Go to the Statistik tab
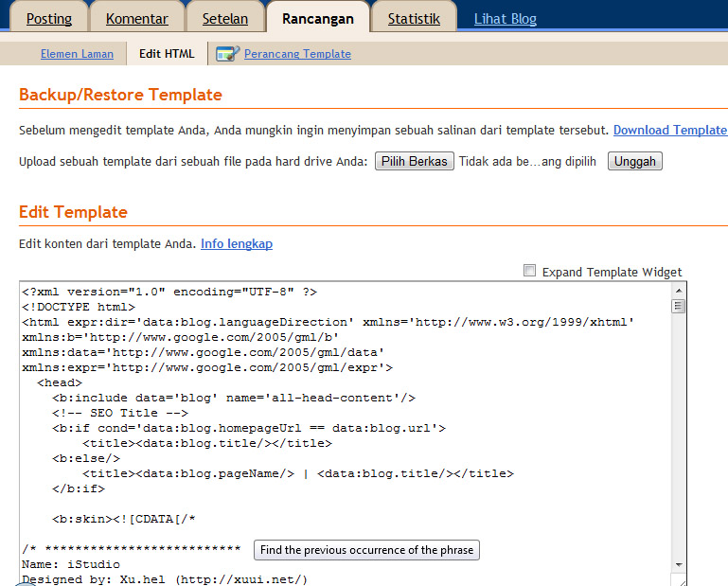The width and height of the screenshot is (728, 586). (x=414, y=19)
